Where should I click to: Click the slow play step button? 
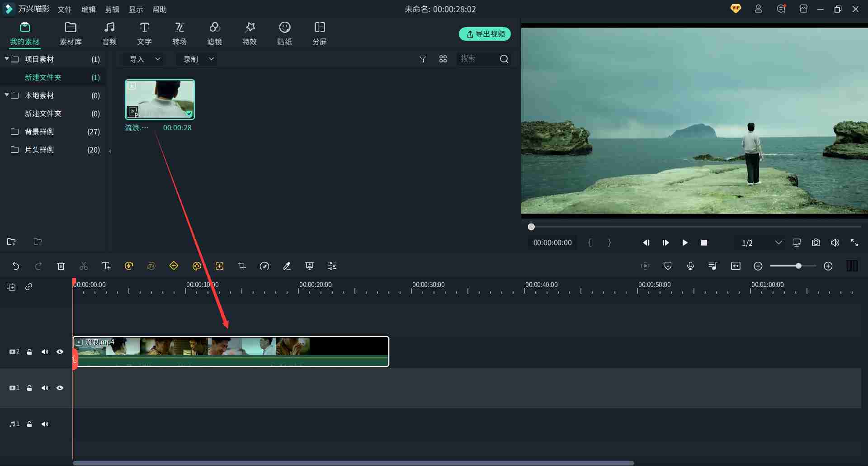pyautogui.click(x=665, y=243)
